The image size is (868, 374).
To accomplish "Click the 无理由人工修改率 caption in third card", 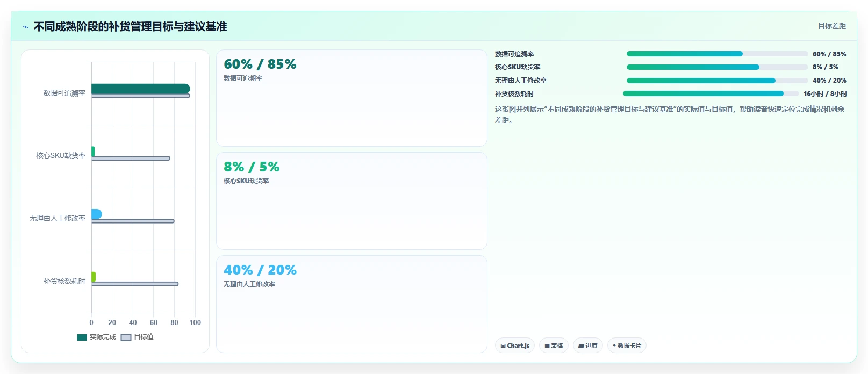I will pyautogui.click(x=249, y=284).
